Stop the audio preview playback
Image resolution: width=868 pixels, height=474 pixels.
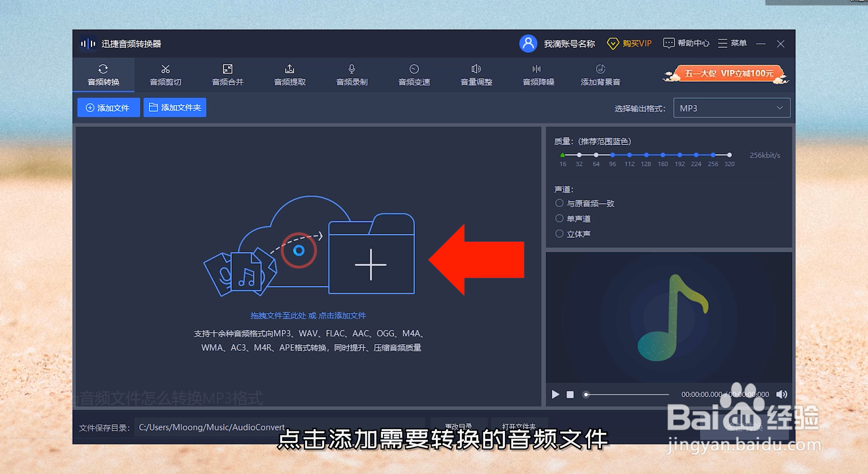[x=570, y=394]
